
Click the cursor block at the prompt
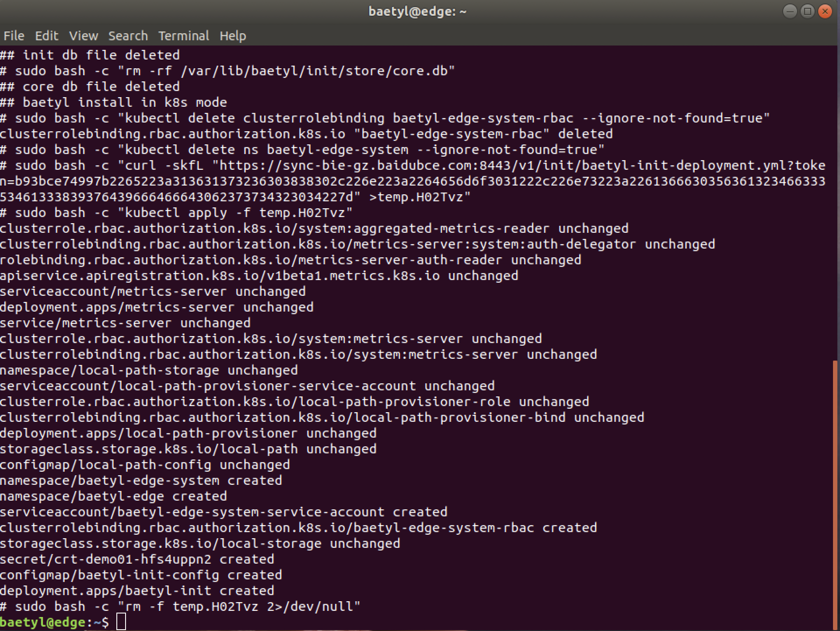point(121,622)
